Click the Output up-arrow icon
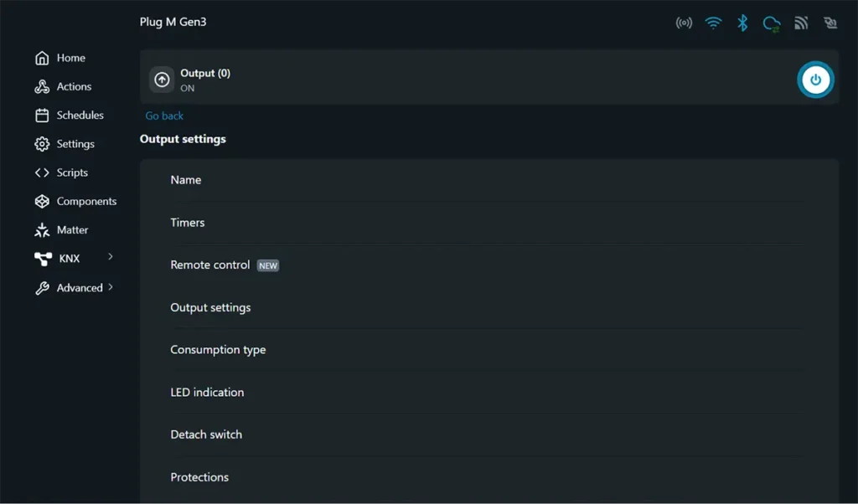 pos(163,80)
